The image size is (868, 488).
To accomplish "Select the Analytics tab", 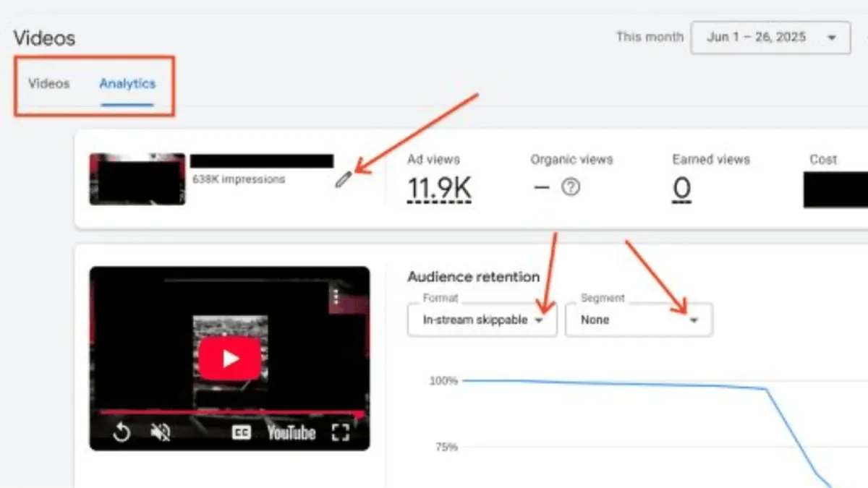I will [127, 84].
